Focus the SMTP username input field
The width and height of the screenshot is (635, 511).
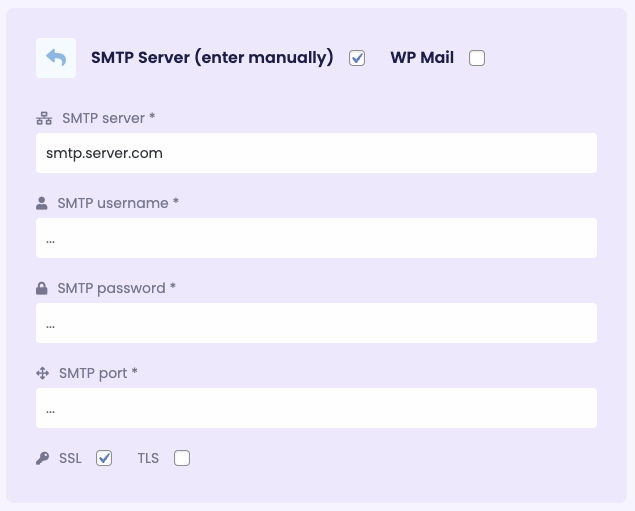pyautogui.click(x=316, y=238)
